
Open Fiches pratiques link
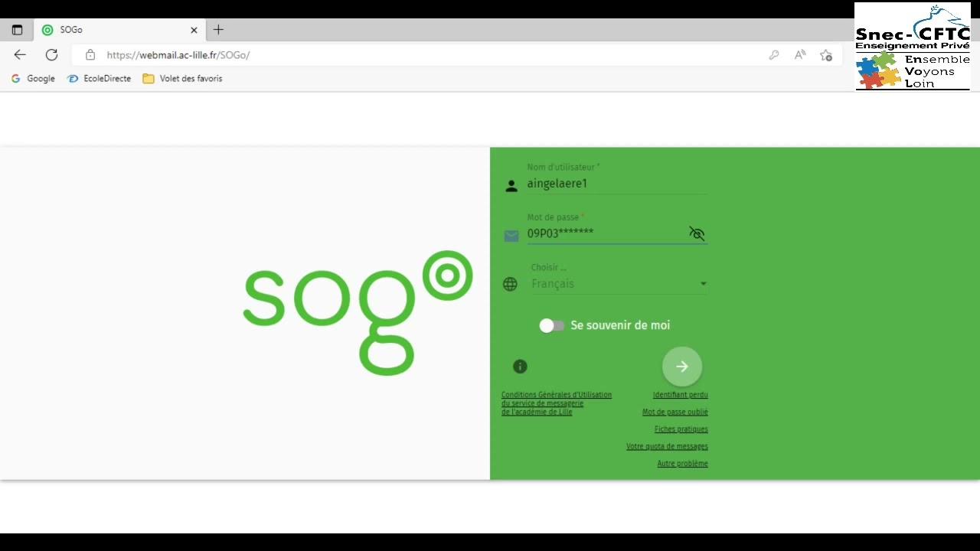click(681, 429)
